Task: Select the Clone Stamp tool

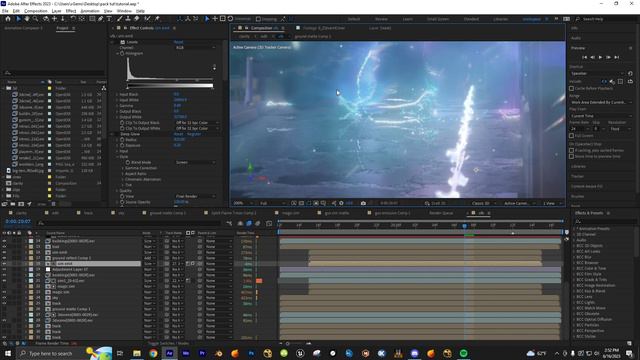Action: pos(128,19)
